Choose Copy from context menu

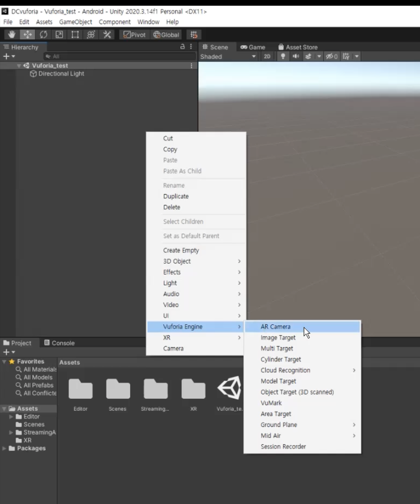tap(196, 149)
